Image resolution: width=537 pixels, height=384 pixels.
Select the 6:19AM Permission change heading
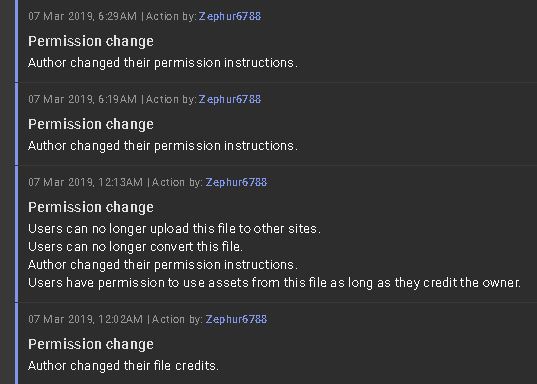[x=91, y=124]
